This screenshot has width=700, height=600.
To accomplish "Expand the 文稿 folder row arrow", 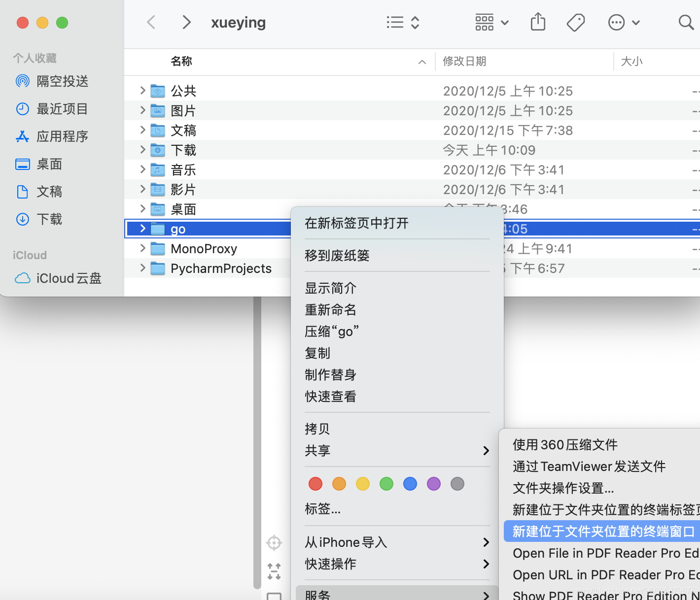I will (142, 130).
